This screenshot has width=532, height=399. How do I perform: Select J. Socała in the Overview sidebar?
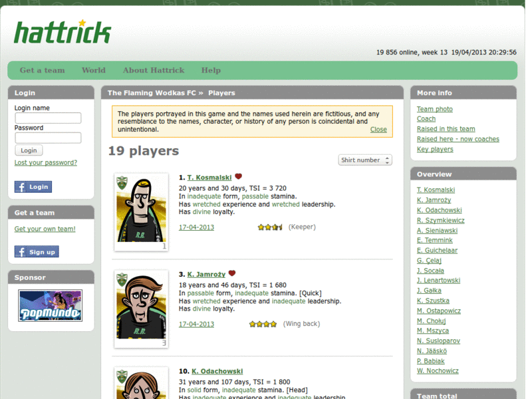click(x=430, y=271)
